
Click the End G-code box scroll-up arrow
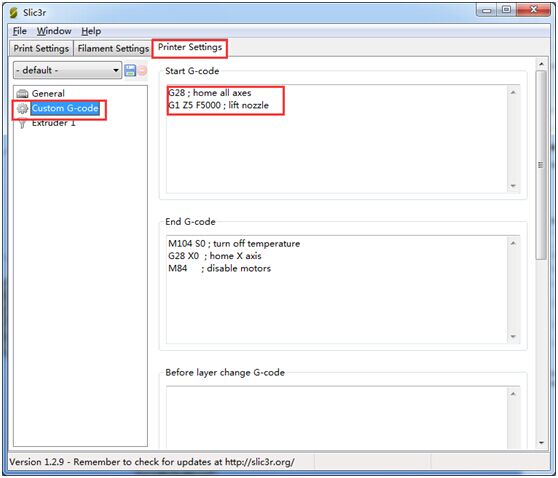(513, 243)
